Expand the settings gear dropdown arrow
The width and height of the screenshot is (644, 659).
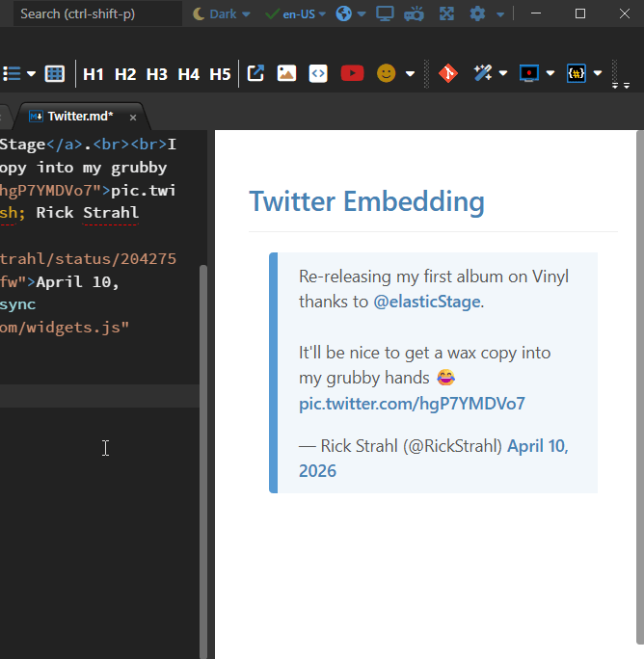coord(500,14)
